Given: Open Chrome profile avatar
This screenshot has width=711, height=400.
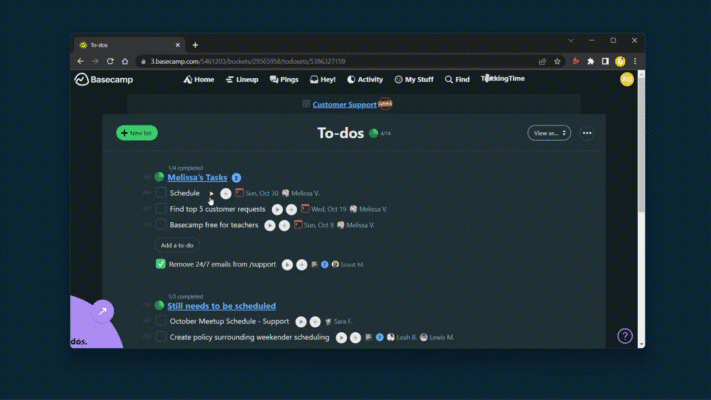Looking at the screenshot, I should tap(620, 61).
